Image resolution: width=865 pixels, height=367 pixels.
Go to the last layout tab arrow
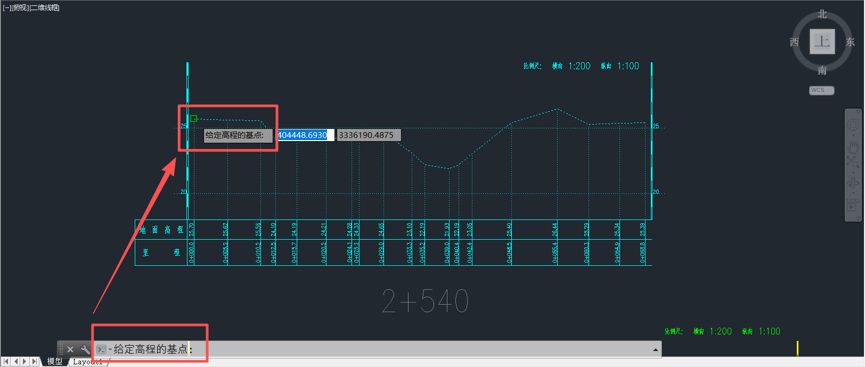tap(34, 361)
